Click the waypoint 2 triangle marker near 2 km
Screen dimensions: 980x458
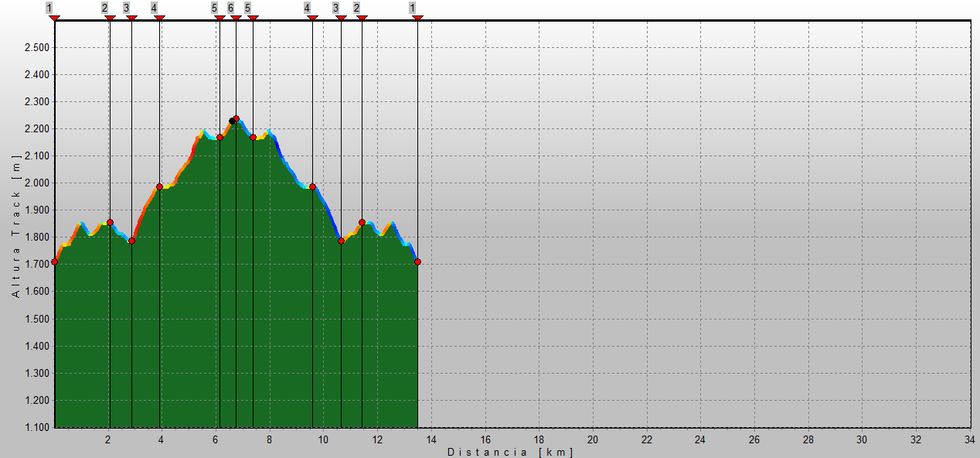(110, 18)
